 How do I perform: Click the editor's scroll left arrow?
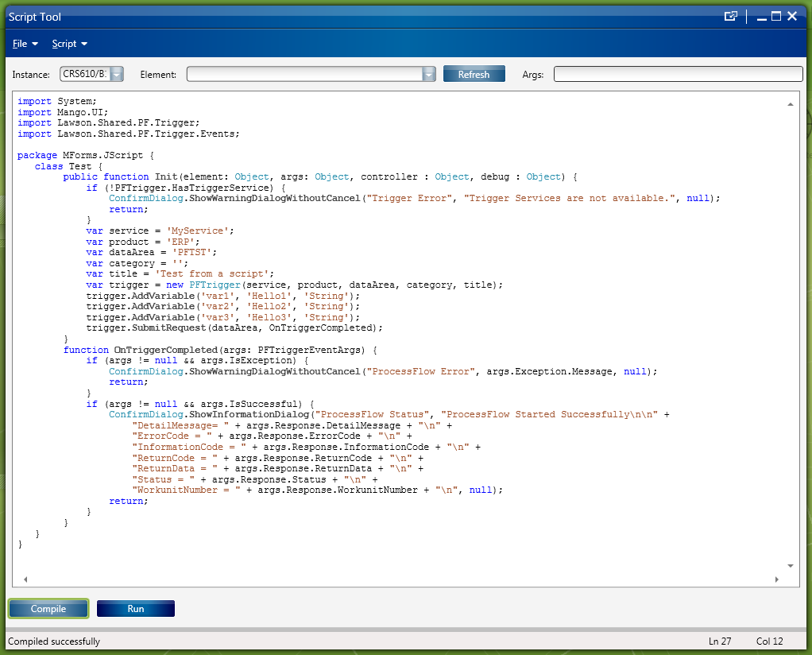[x=25, y=579]
